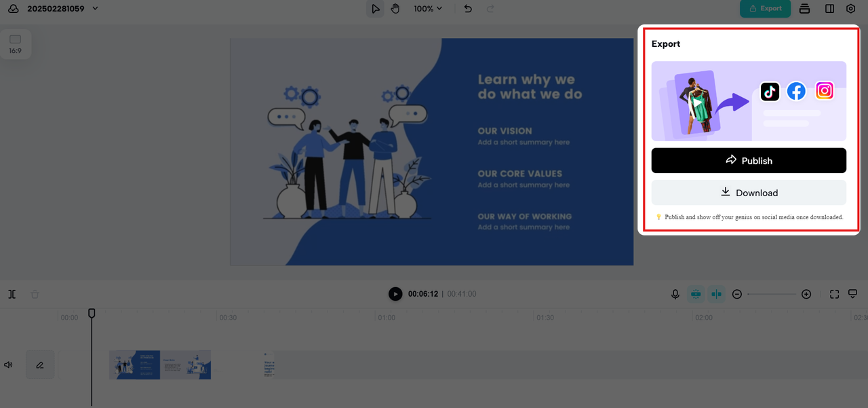The width and height of the screenshot is (868, 408).
Task: Click the teal Export button in header
Action: 765,8
